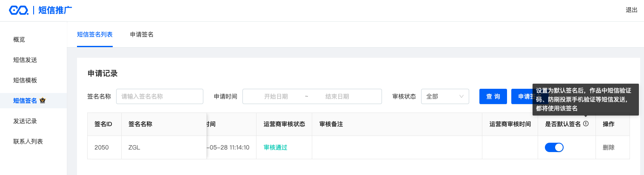Switch to the 申请签名 tab

tap(142, 34)
